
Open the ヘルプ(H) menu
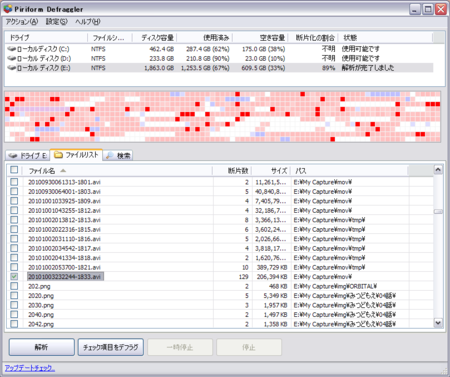click(x=87, y=22)
